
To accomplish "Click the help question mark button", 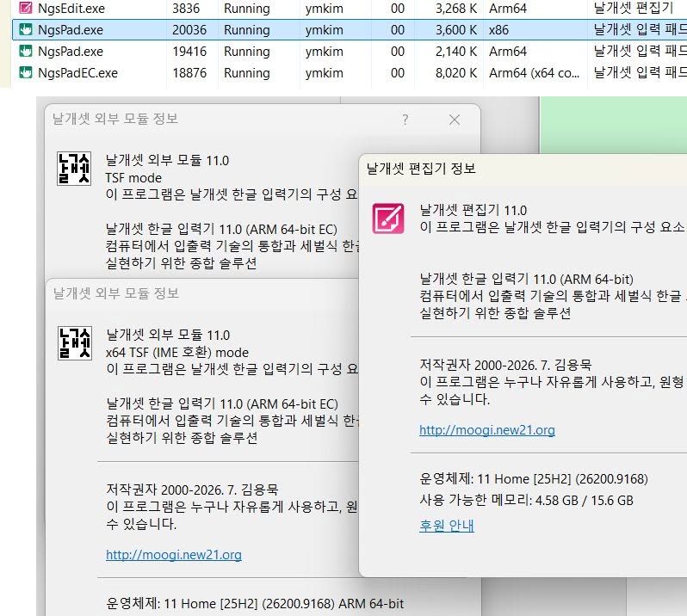I will point(405,120).
